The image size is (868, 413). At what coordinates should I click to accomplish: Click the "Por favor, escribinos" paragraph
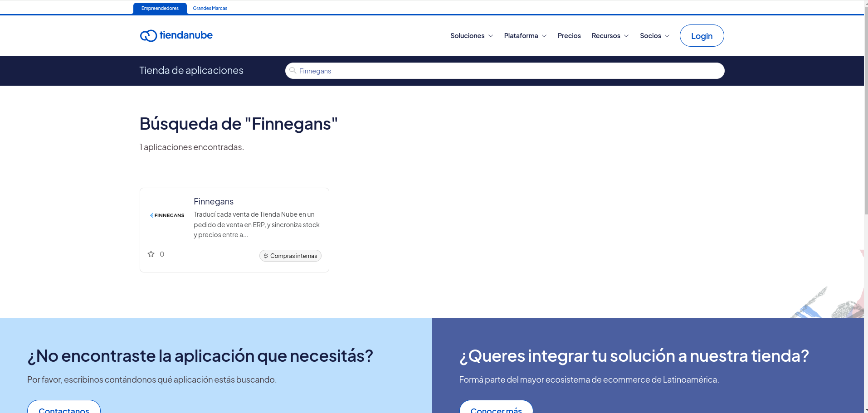152,379
